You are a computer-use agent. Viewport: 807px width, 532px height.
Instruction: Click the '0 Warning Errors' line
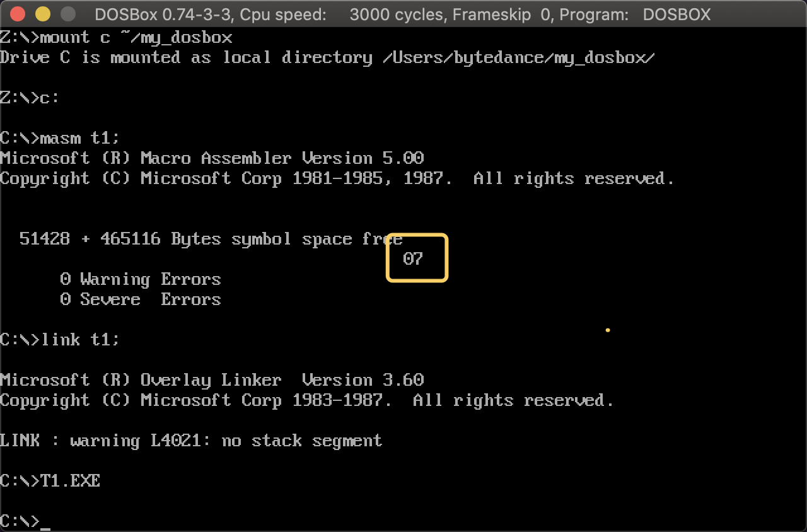(x=141, y=279)
